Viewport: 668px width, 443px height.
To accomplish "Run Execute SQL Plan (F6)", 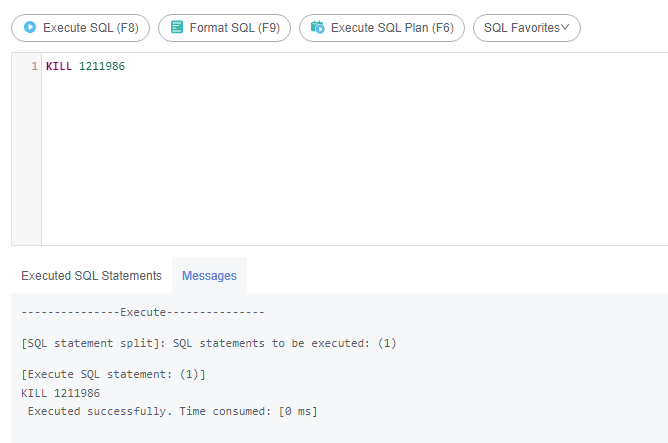I will click(x=382, y=28).
